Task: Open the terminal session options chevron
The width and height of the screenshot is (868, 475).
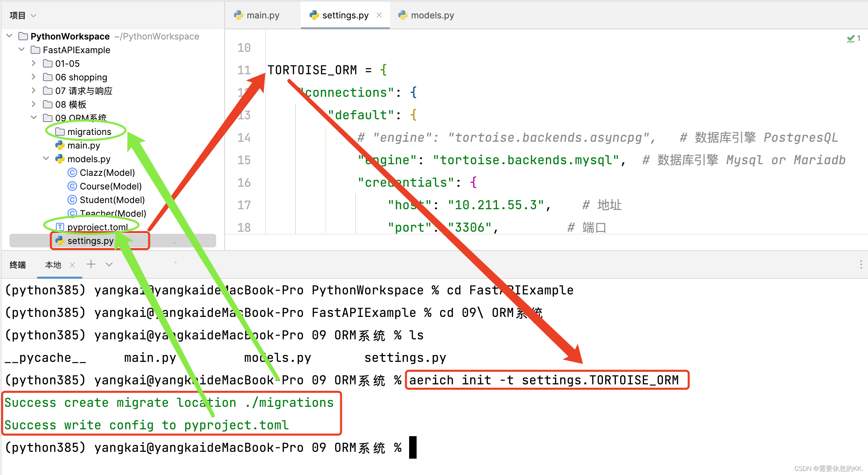Action: pyautogui.click(x=109, y=264)
